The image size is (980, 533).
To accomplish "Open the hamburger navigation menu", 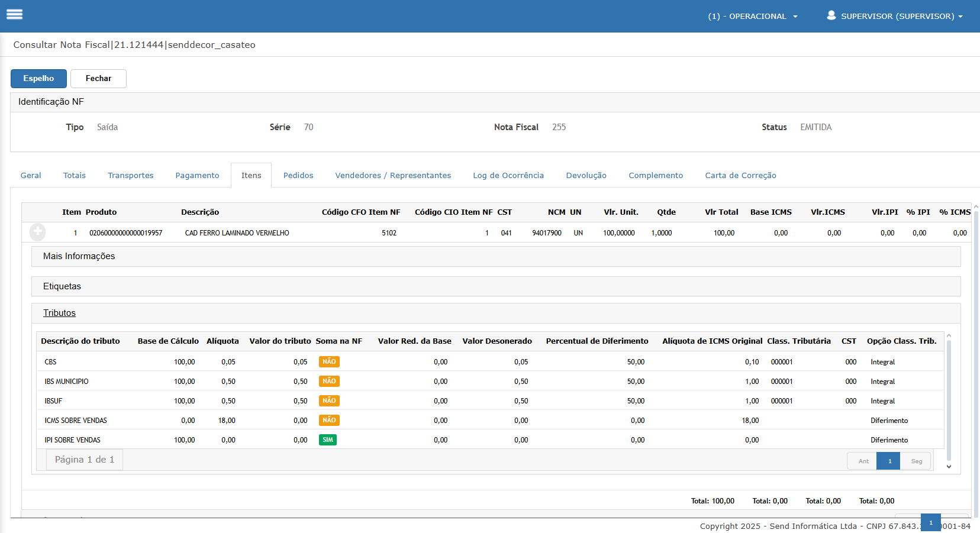I will pyautogui.click(x=15, y=15).
